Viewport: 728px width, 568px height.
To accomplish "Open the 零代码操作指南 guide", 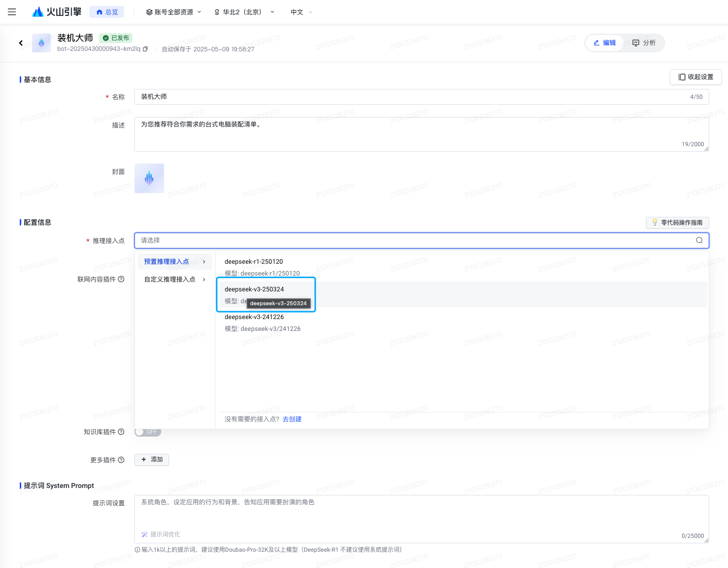I will [x=678, y=223].
